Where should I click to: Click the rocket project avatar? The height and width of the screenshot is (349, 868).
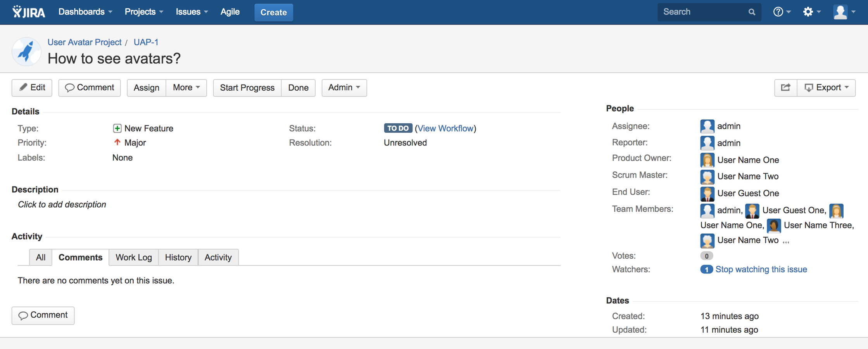(26, 51)
